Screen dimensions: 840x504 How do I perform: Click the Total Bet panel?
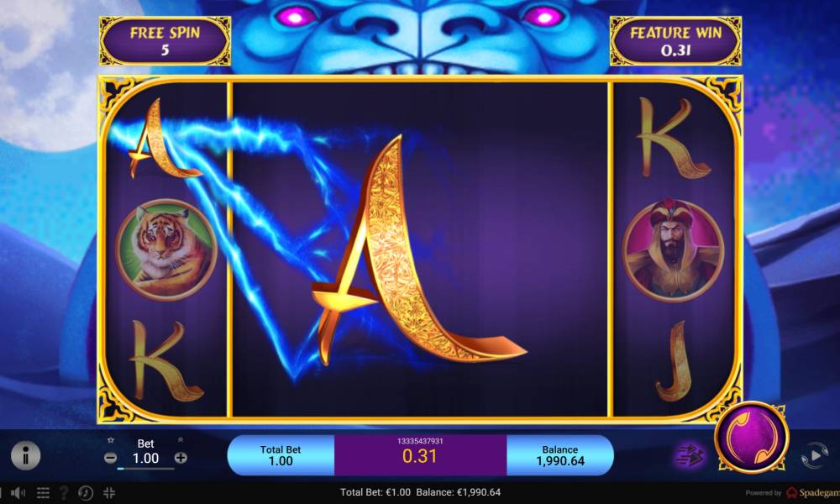[281, 455]
